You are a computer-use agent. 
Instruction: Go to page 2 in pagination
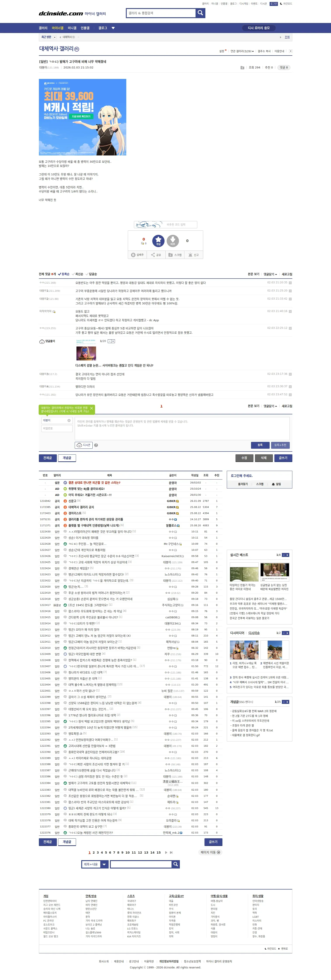tap(94, 853)
